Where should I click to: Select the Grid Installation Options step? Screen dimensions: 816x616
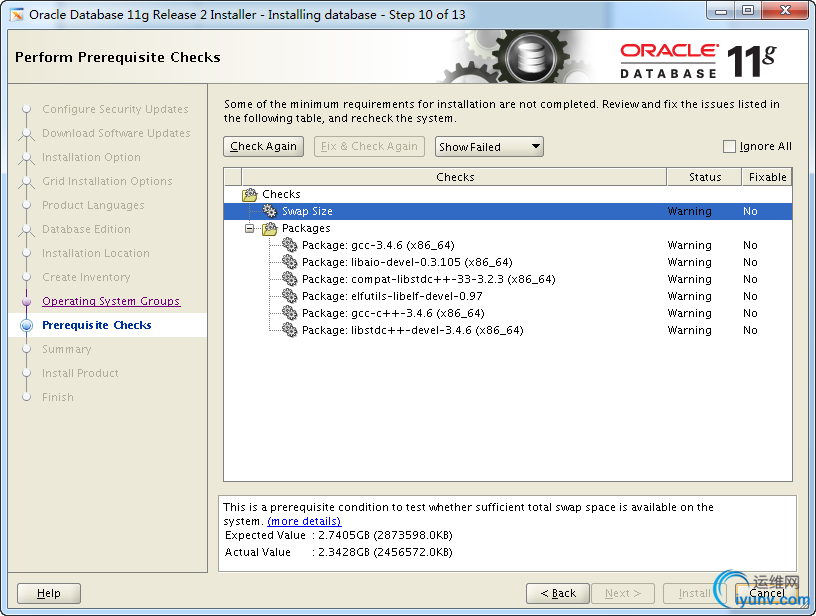[x=107, y=181]
